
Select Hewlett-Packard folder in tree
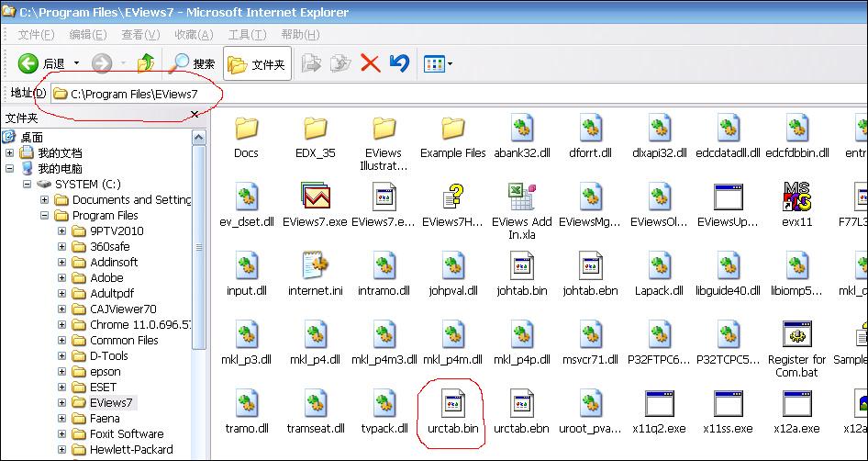coord(131,449)
